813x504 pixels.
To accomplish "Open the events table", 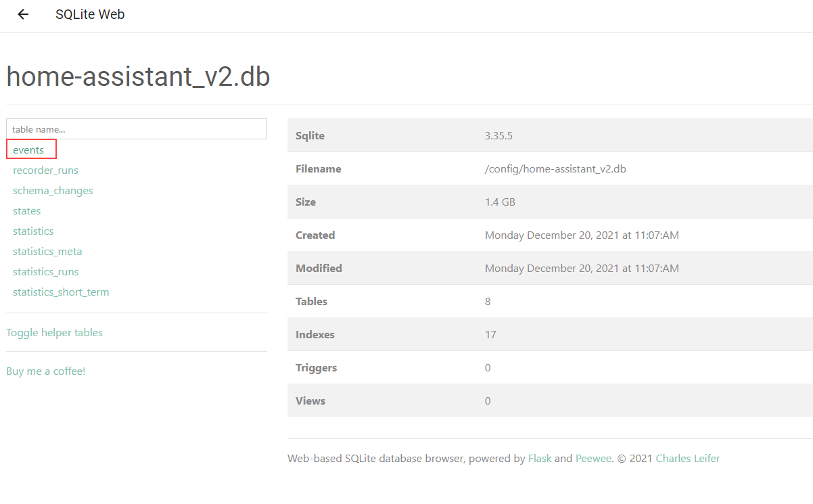I will (x=28, y=150).
